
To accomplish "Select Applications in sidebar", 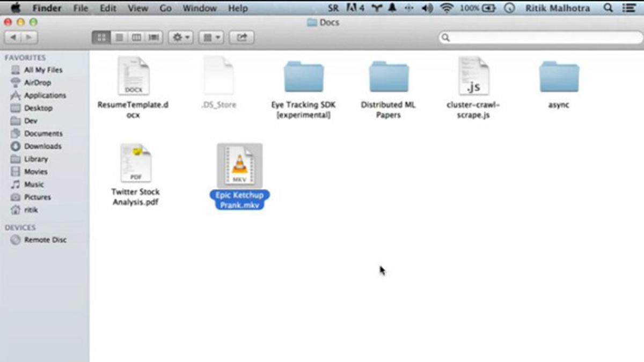I will pyautogui.click(x=45, y=95).
